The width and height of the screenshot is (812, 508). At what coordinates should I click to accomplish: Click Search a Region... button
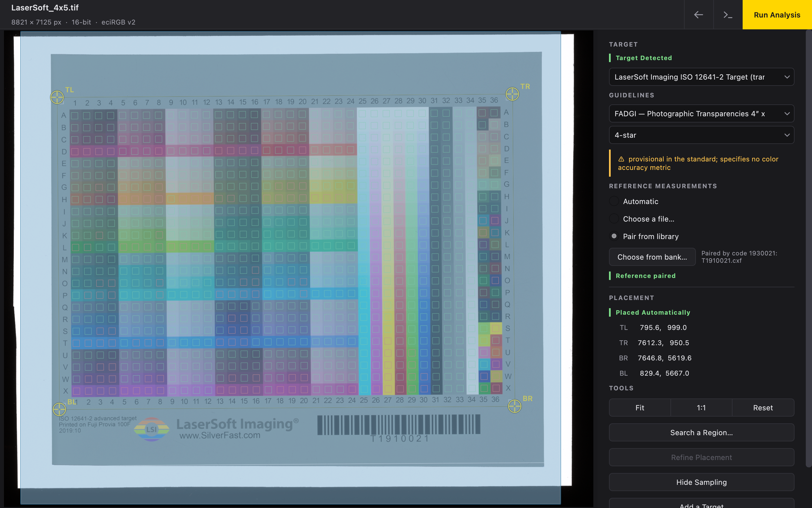coord(701,432)
